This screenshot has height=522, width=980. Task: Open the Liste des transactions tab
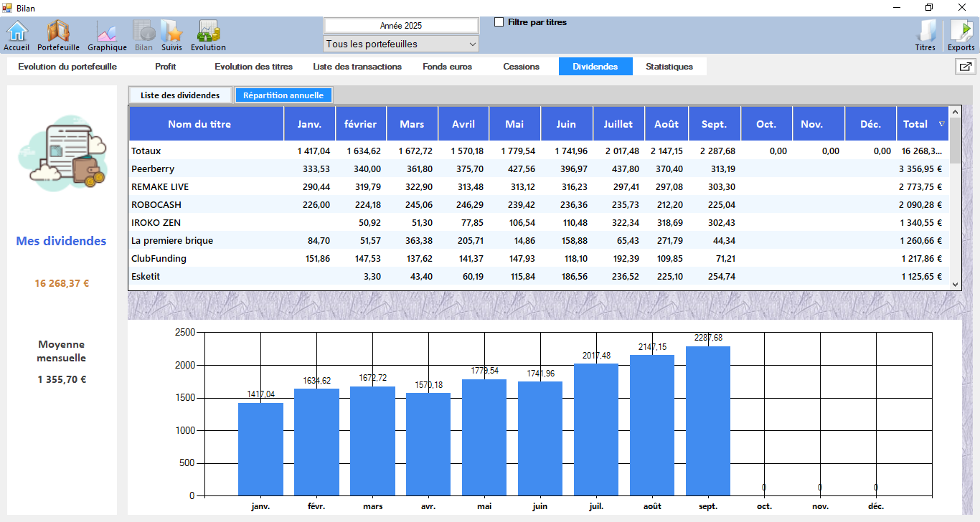coord(357,67)
